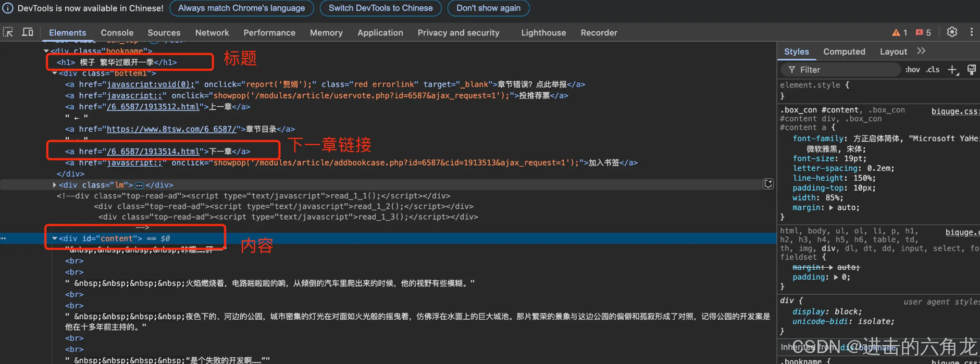Collapse the div class bookname node
980x364 pixels.
[46, 51]
